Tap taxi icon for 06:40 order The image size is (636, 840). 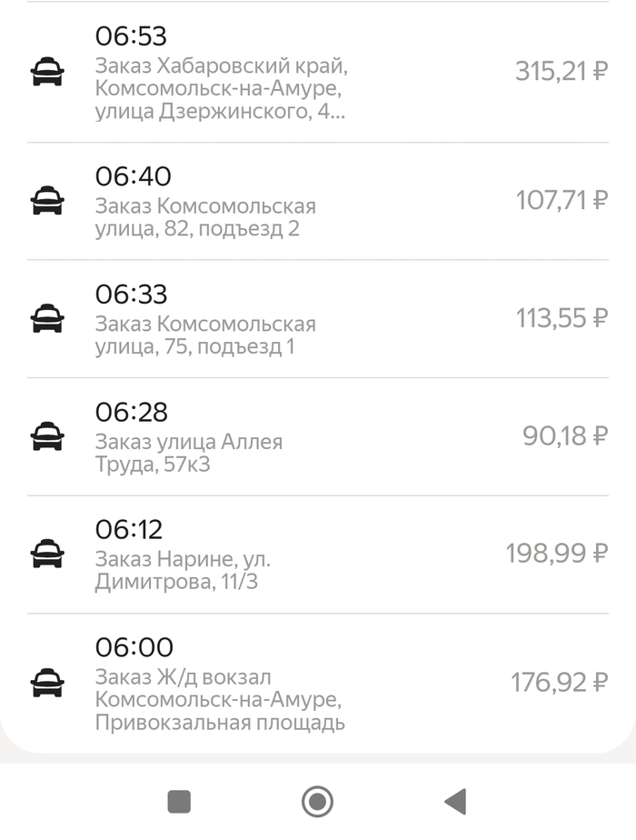[47, 200]
